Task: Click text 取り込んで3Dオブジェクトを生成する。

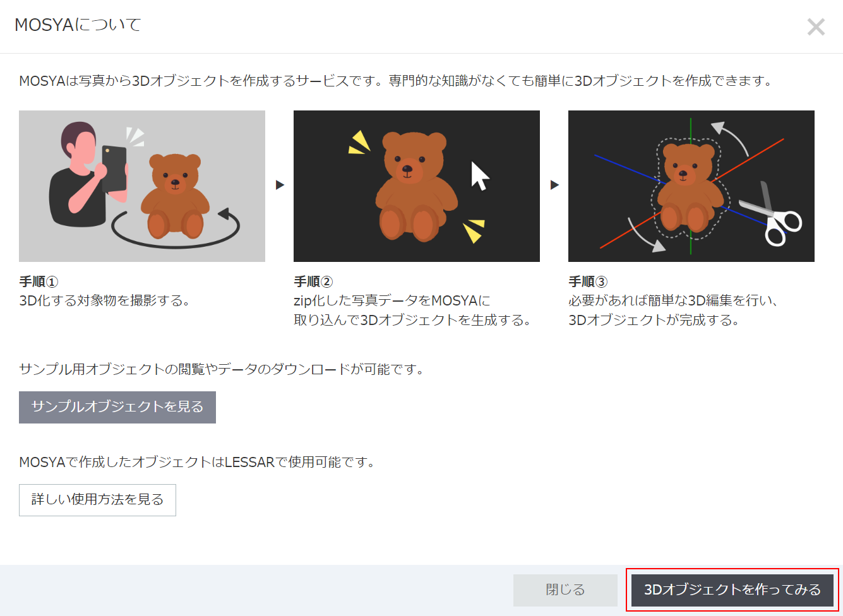Action: pos(412,320)
